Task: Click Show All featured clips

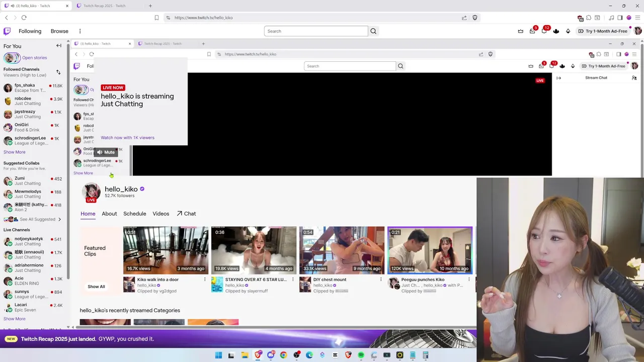Action: tap(96, 287)
